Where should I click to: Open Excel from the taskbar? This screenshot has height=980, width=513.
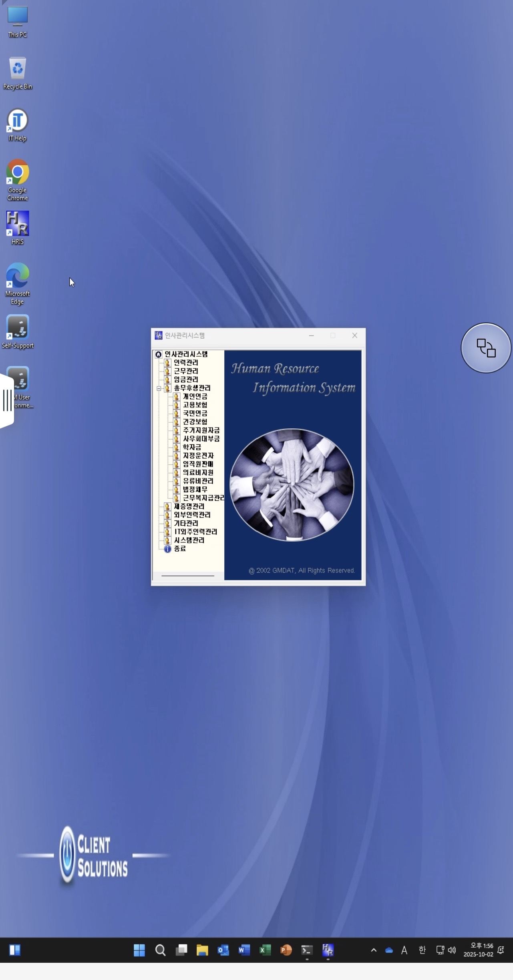265,950
